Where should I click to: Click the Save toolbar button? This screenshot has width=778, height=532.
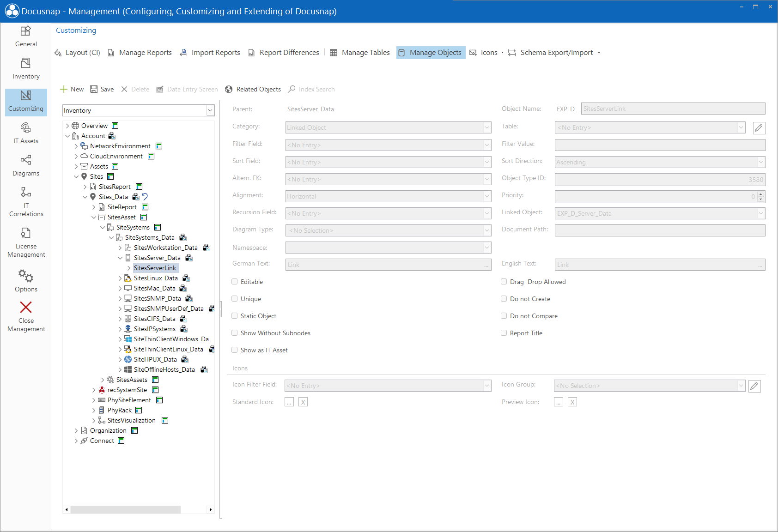(x=102, y=89)
